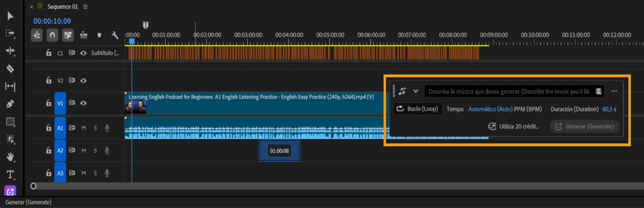Viewport: 644px width, 208px height.
Task: Click the filmstrip icon in prompt field
Action: coord(599,91)
